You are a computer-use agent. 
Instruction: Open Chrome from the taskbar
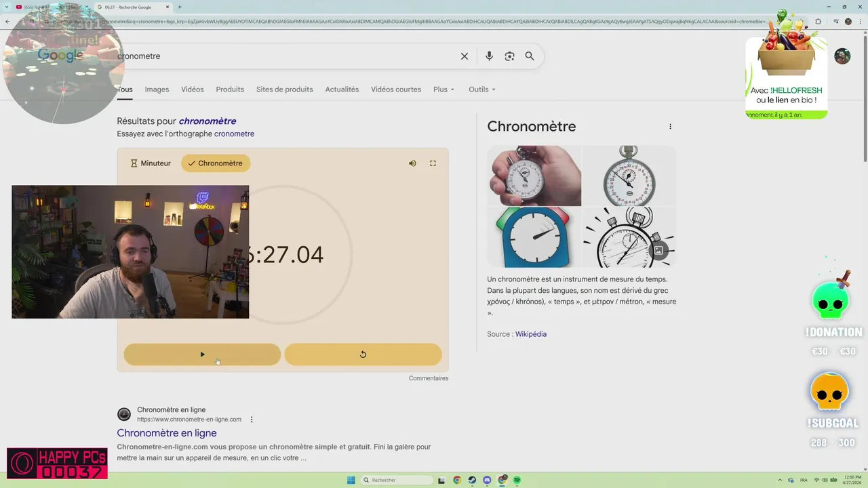click(457, 480)
